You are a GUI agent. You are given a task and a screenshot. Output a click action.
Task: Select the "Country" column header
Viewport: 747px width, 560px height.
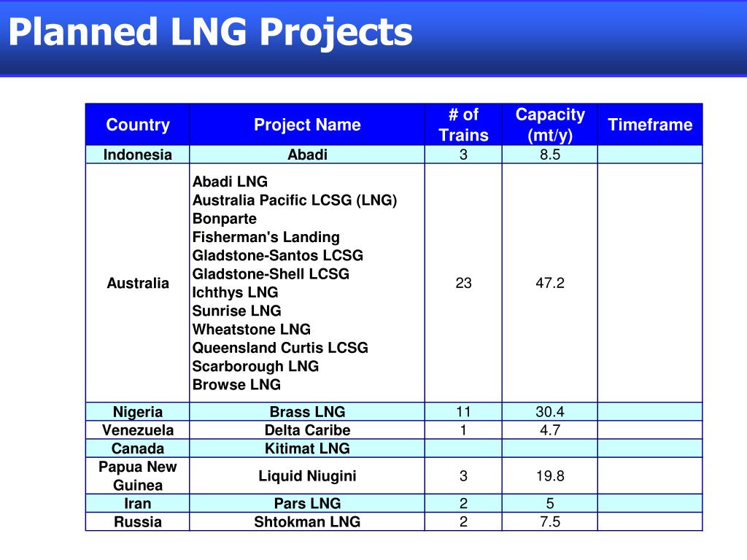(138, 125)
